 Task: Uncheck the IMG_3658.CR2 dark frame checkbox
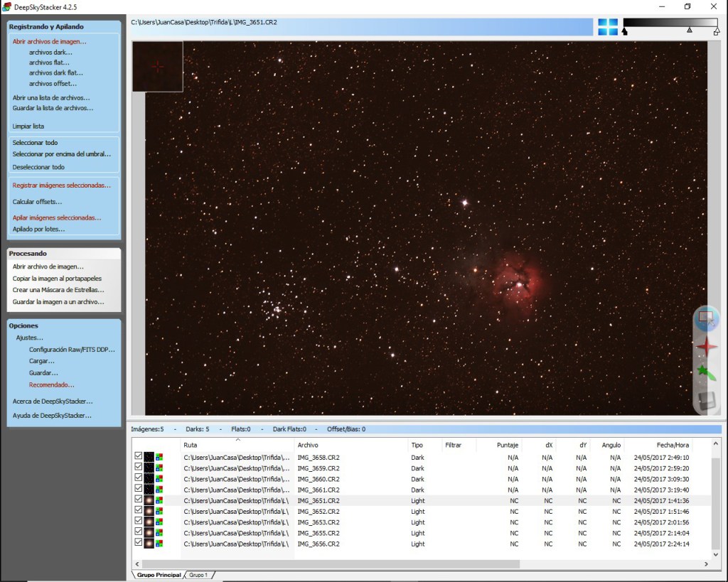139,457
